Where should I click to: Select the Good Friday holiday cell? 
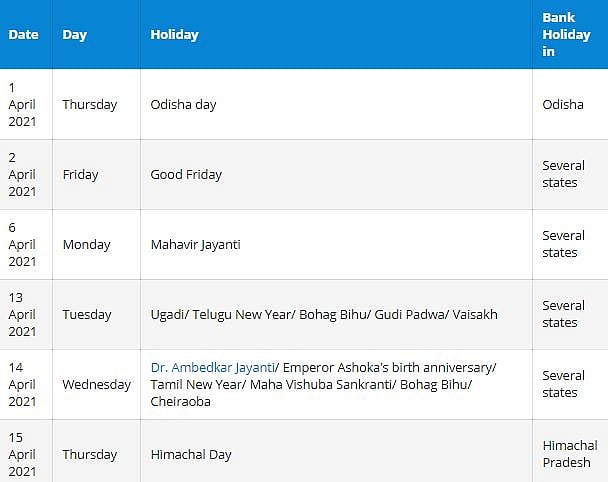coord(186,175)
